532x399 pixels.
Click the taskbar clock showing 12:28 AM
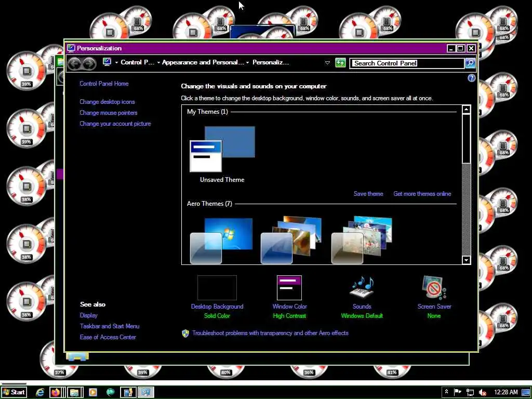pos(506,392)
